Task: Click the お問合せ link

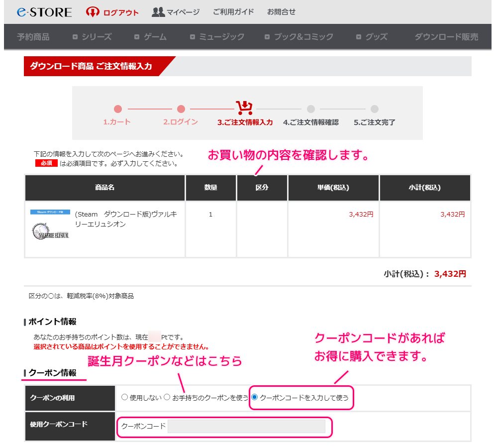Action: [x=281, y=11]
